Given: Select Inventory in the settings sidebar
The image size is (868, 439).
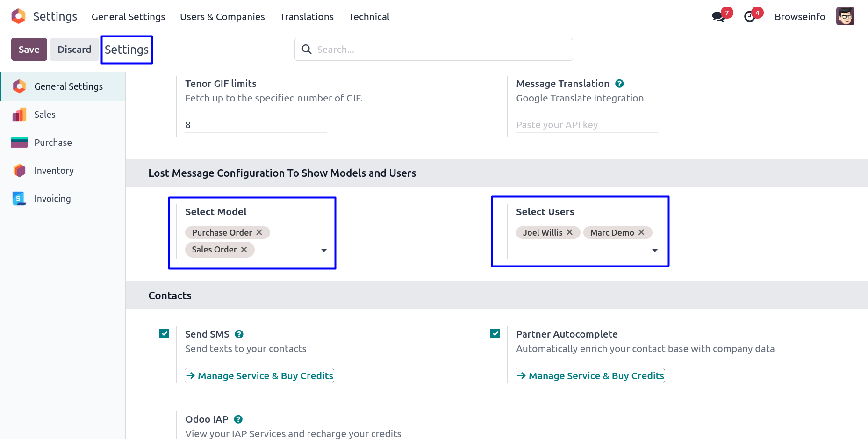Looking at the screenshot, I should point(54,171).
